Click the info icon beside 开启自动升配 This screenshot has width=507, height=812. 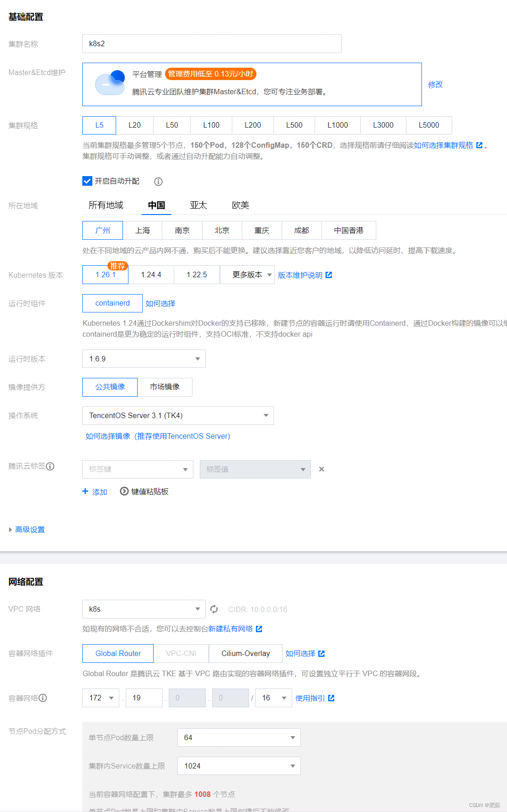(x=158, y=182)
